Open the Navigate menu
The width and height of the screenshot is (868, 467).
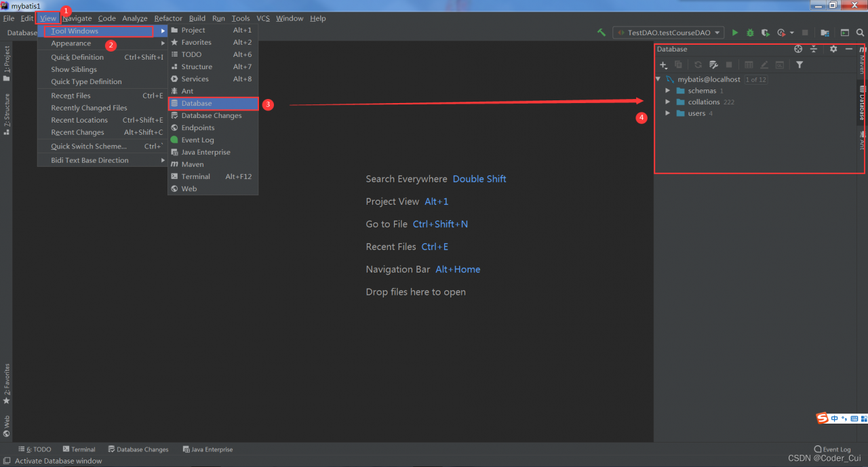point(77,18)
